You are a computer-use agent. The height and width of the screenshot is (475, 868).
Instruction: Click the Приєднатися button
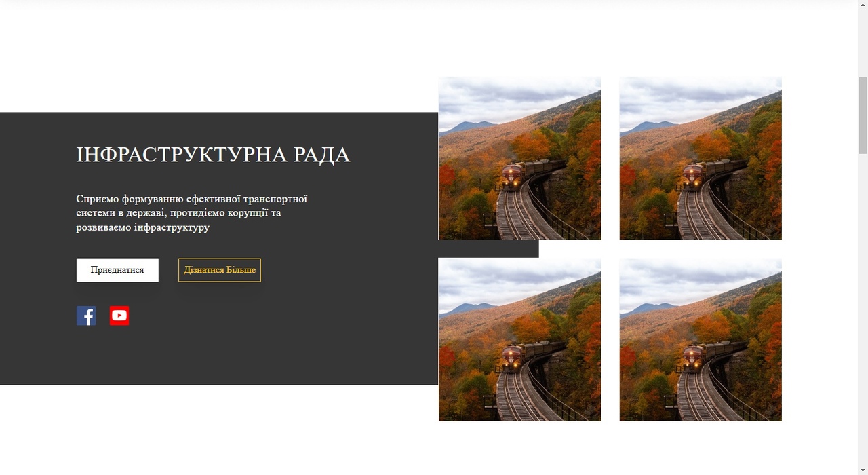point(117,270)
